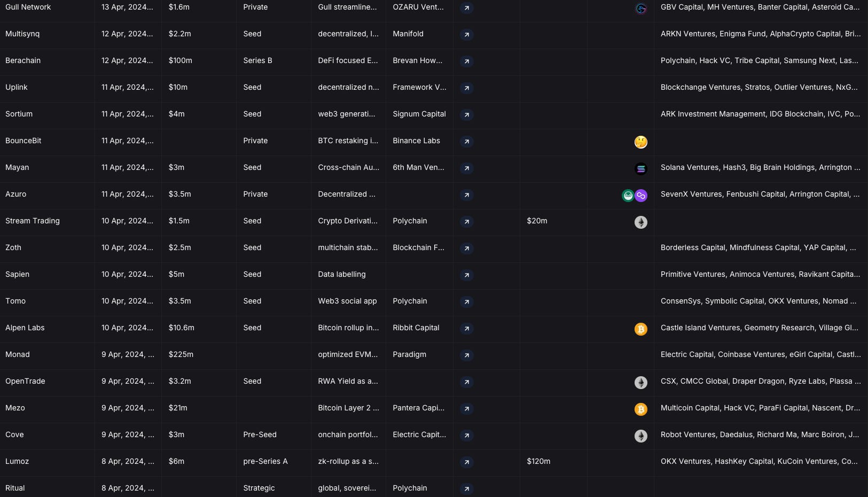
Task: Click lead investor Paradigm
Action: tap(409, 354)
